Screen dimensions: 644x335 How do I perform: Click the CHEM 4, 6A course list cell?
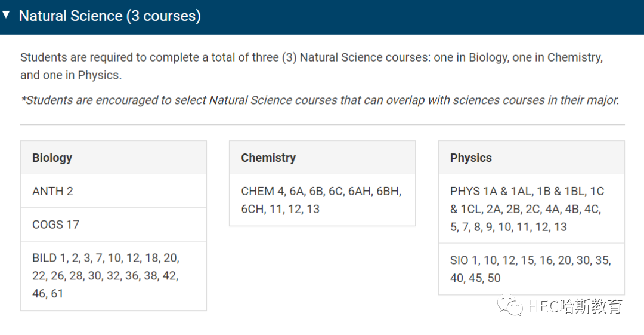tap(322, 200)
